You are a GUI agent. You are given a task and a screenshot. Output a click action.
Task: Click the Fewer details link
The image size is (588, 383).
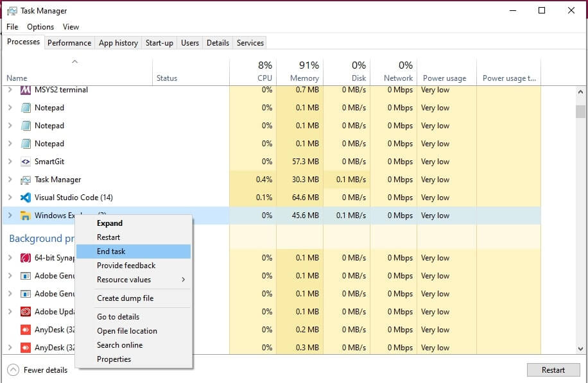click(46, 370)
